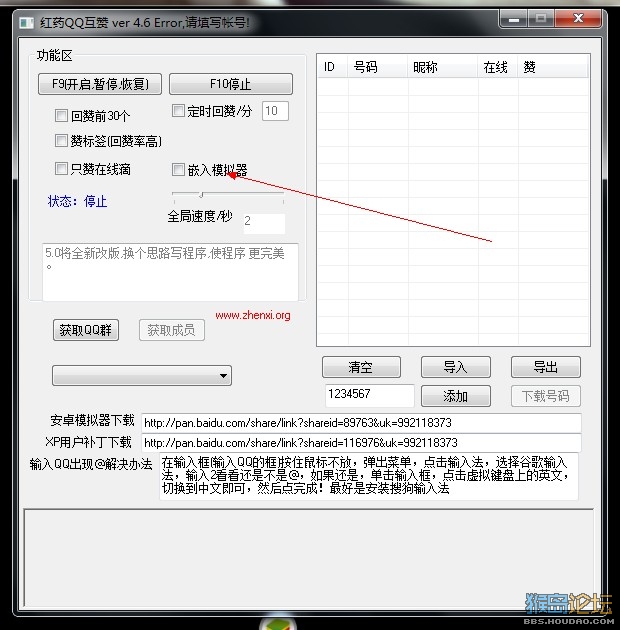
Task: Click the 在线 column header
Action: pyautogui.click(x=497, y=67)
